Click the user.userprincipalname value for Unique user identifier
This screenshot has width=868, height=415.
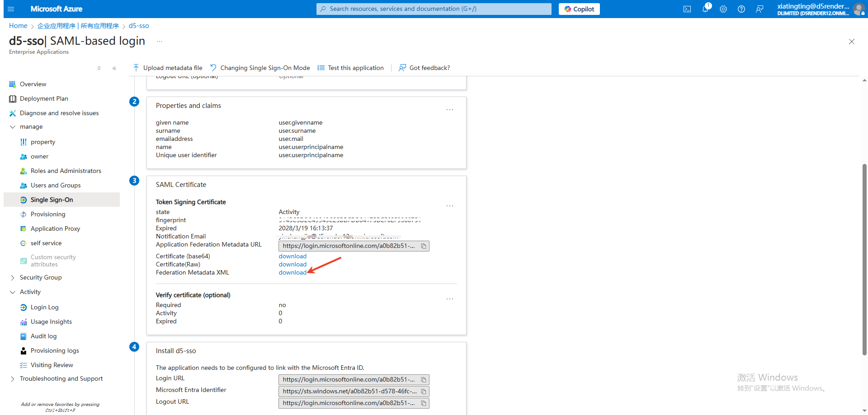pyautogui.click(x=311, y=155)
